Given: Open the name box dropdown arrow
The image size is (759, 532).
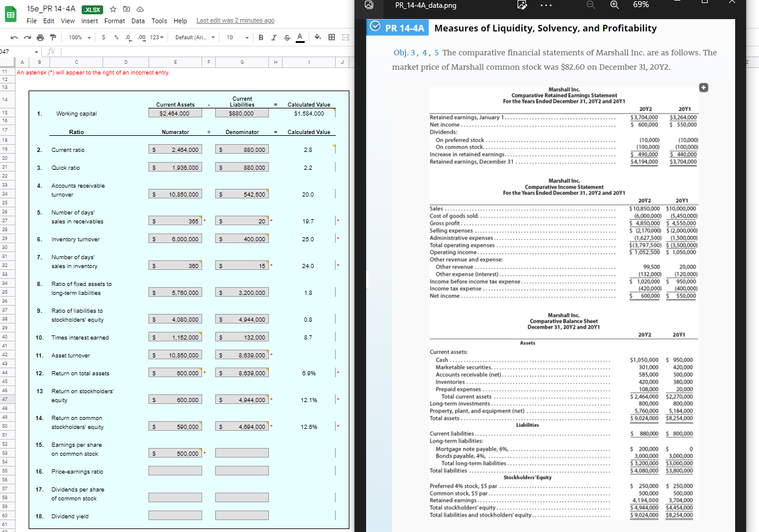Looking at the screenshot, I should (x=37, y=52).
